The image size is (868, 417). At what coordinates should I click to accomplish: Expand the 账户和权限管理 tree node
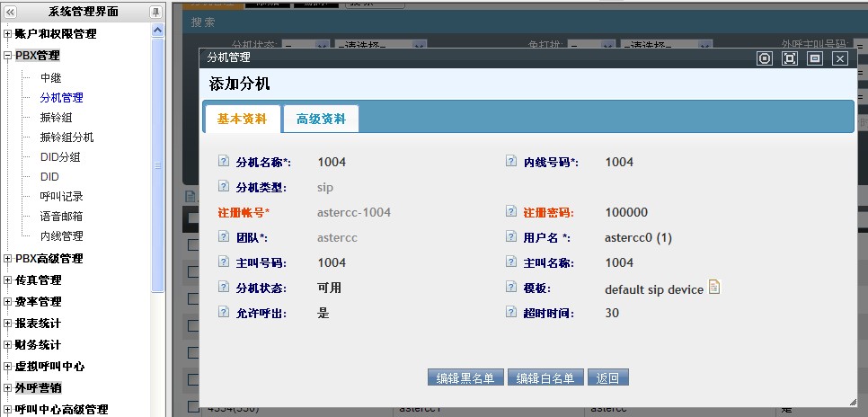[8, 34]
